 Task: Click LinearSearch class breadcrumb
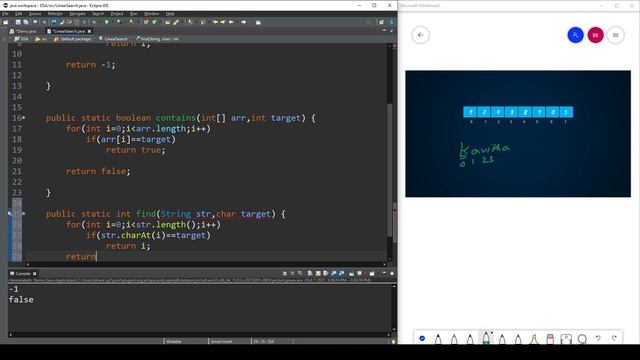(x=113, y=39)
